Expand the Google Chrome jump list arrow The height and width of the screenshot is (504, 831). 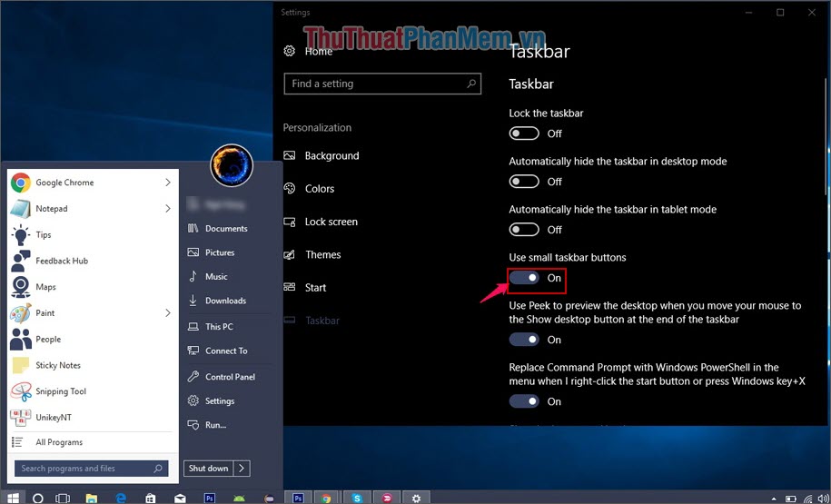(x=167, y=183)
